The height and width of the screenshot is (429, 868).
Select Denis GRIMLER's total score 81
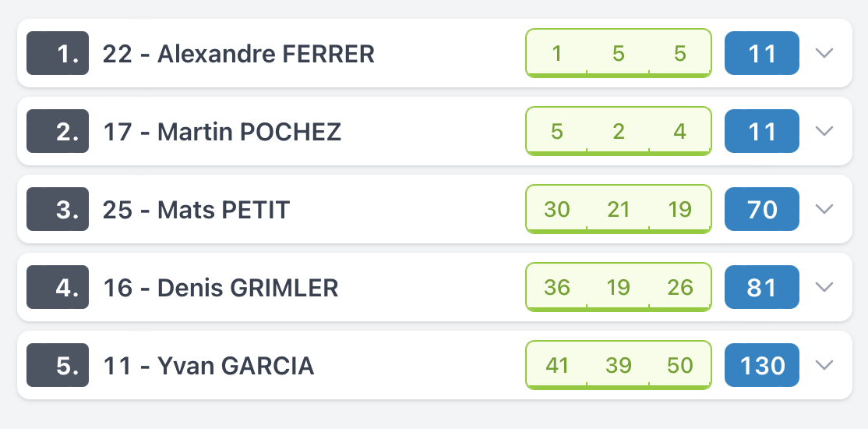(762, 287)
